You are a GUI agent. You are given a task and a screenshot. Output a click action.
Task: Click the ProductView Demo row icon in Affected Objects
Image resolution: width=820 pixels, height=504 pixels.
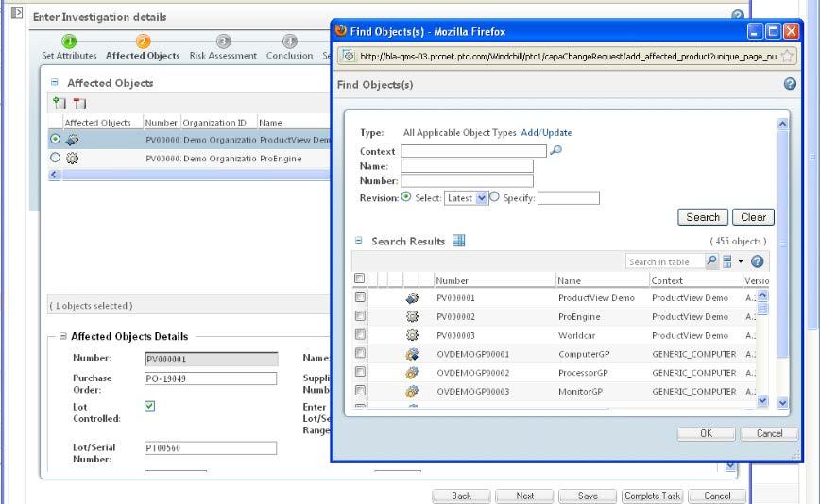pos(72,140)
